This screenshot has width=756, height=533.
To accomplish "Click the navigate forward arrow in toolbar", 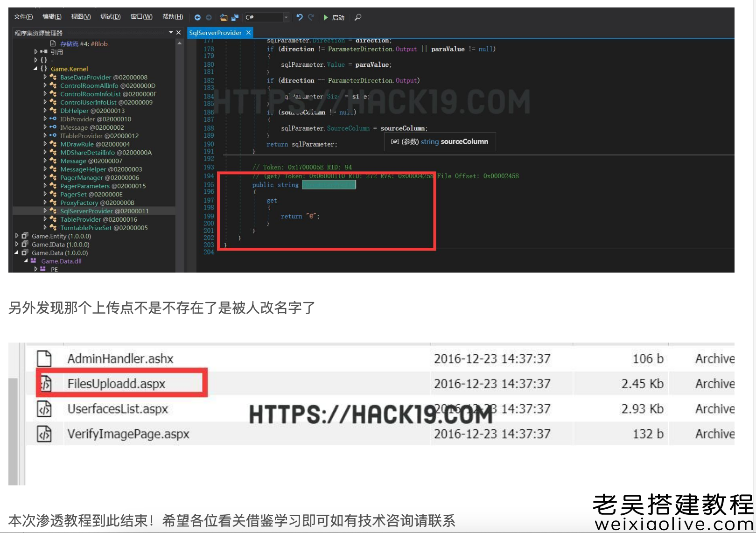I will pos(209,17).
